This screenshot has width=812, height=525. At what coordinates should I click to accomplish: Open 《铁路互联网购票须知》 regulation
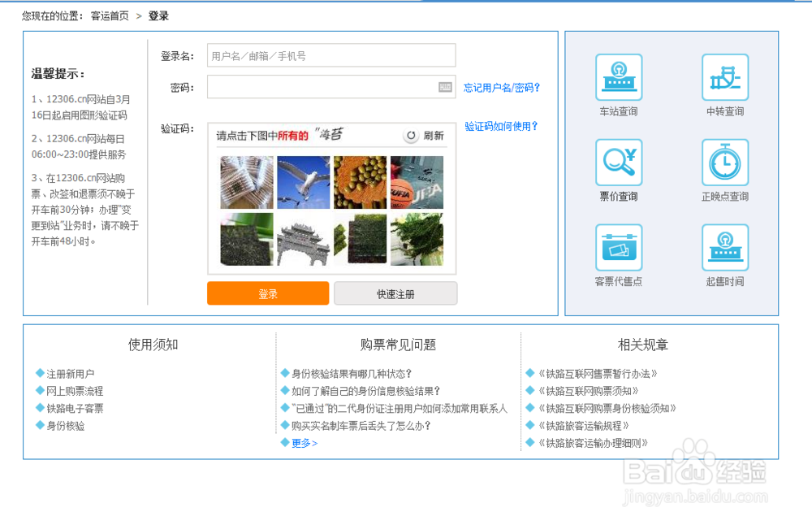pos(588,391)
